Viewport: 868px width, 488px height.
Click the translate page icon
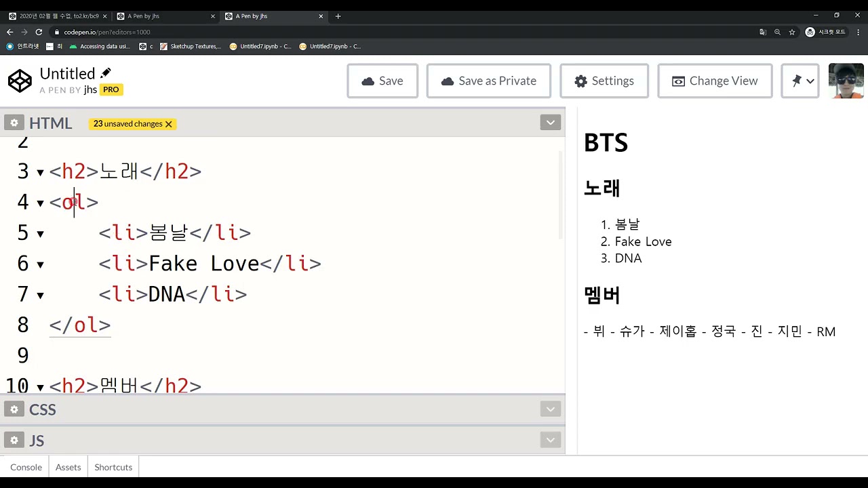point(763,32)
